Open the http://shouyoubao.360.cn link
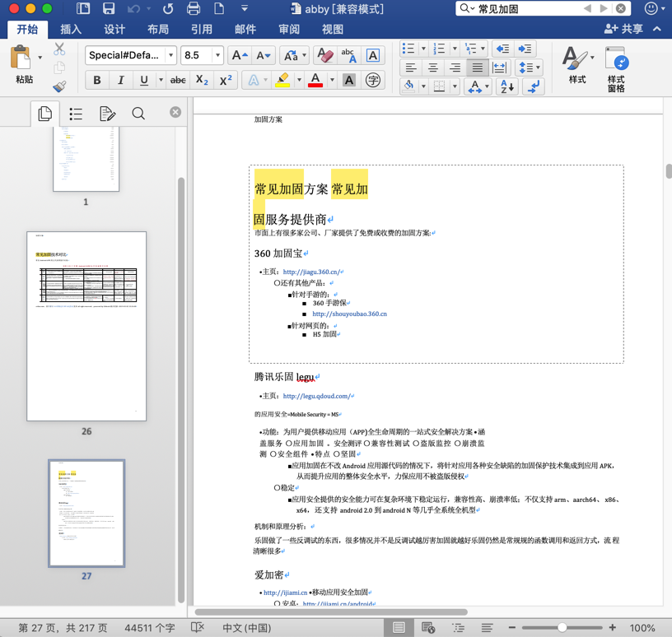 (350, 314)
